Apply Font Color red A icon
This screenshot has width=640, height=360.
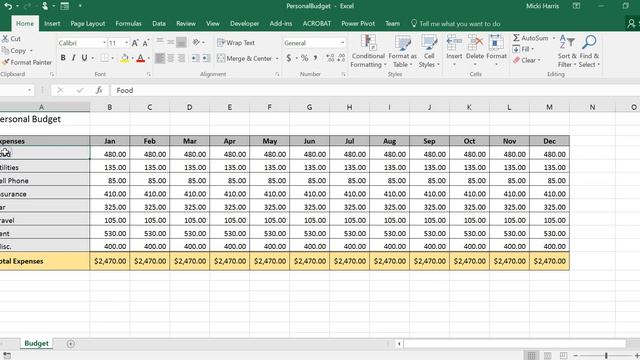(x=140, y=58)
